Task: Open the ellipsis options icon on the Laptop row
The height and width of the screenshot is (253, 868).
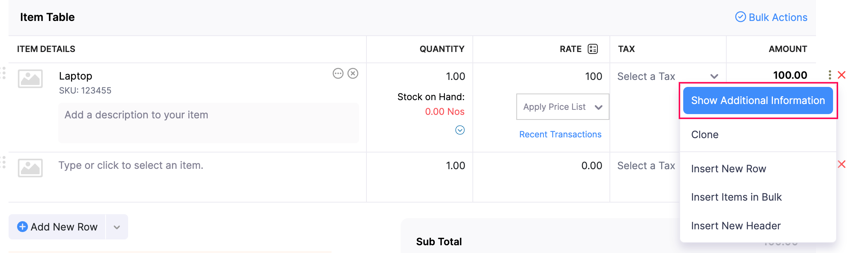Action: [x=338, y=74]
